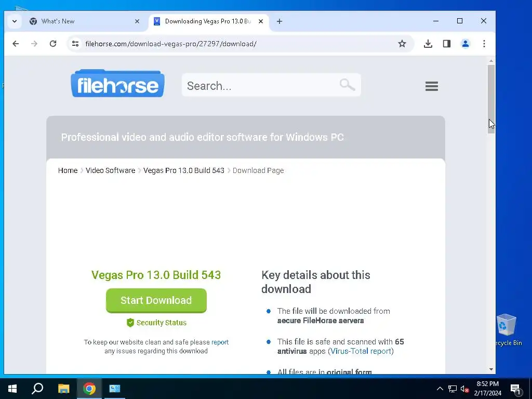The image size is (532, 399).
Task: Click the network tray icon
Action: coord(453,389)
